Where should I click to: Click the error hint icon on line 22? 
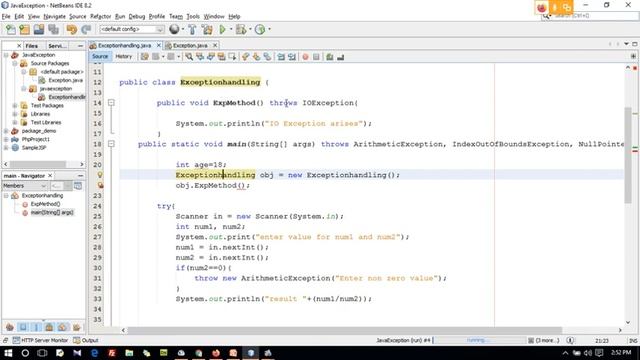pos(100,185)
